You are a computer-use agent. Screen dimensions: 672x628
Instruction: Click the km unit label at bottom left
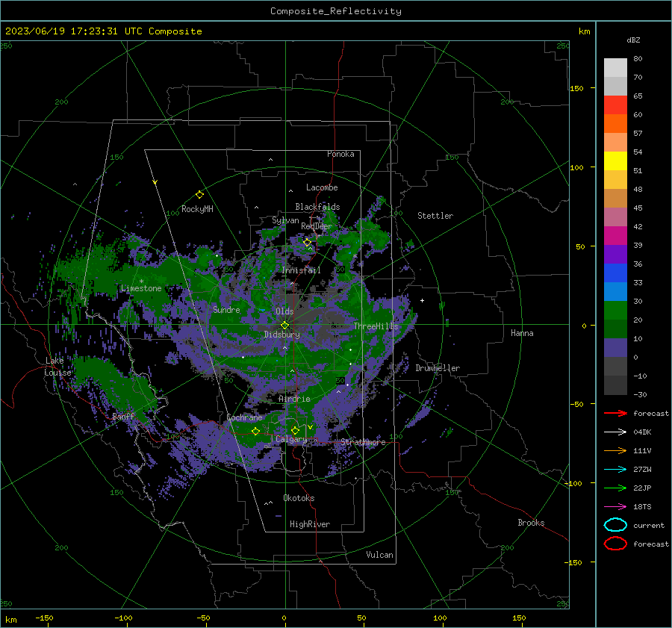click(11, 620)
